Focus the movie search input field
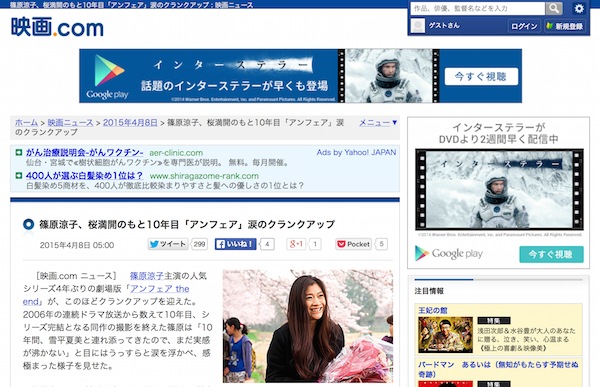 [478, 8]
